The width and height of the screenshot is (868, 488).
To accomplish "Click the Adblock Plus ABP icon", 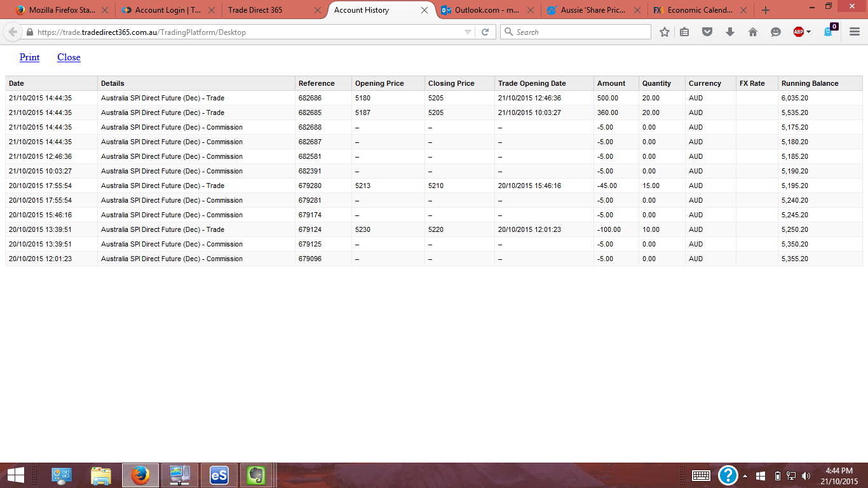I will [799, 32].
